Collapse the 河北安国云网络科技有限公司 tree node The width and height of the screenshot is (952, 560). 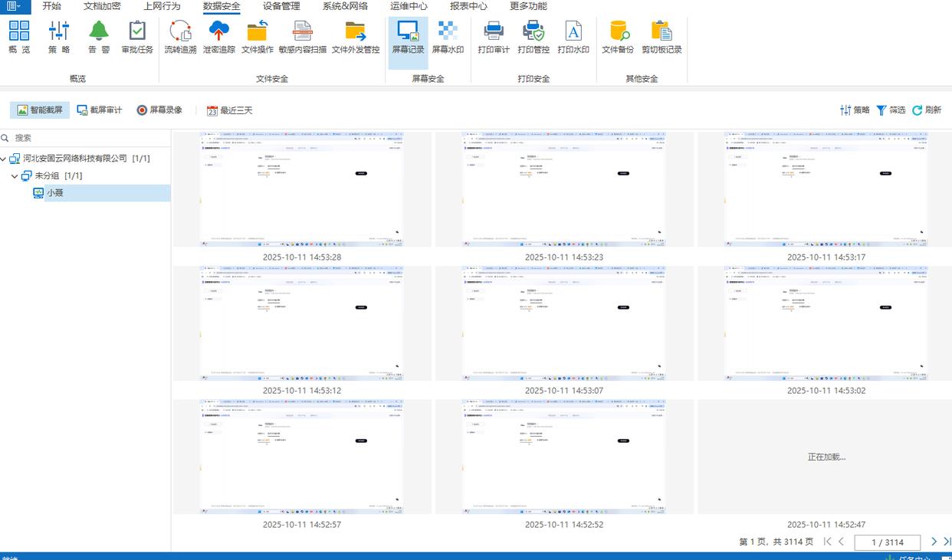coord(4,159)
